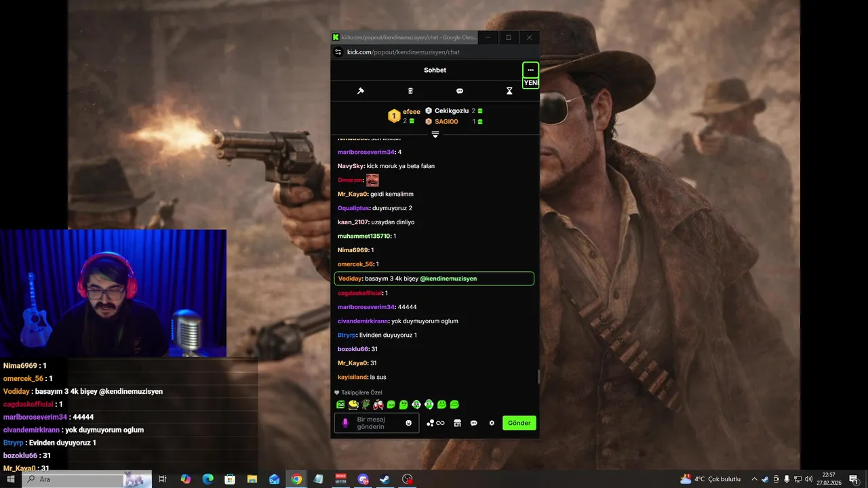
Task: Open the clock showing 22:57
Action: pyautogui.click(x=828, y=479)
